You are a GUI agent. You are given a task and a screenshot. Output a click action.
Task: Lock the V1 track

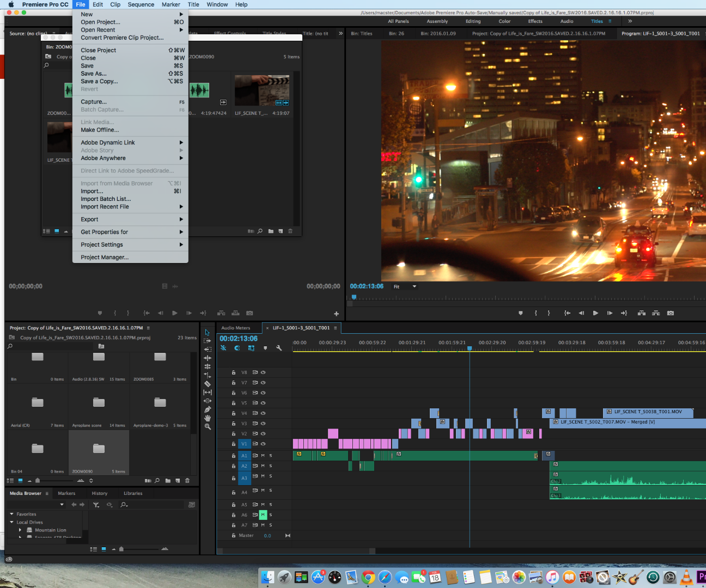pos(234,444)
